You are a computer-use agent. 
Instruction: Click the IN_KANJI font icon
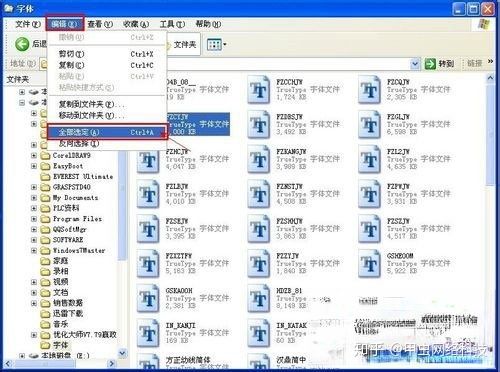[148, 333]
